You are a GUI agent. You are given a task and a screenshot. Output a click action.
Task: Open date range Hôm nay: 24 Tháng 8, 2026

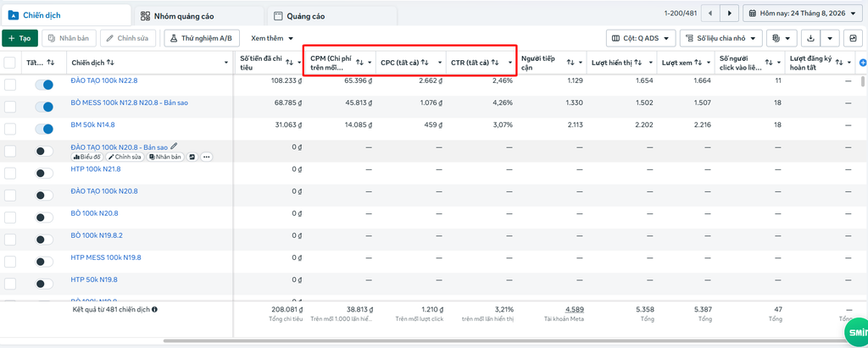[x=802, y=13]
